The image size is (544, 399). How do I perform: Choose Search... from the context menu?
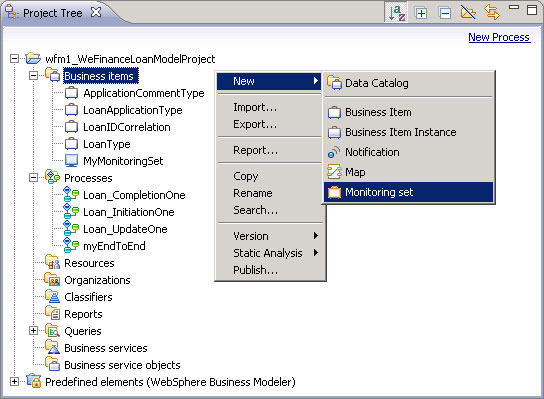(x=269, y=210)
